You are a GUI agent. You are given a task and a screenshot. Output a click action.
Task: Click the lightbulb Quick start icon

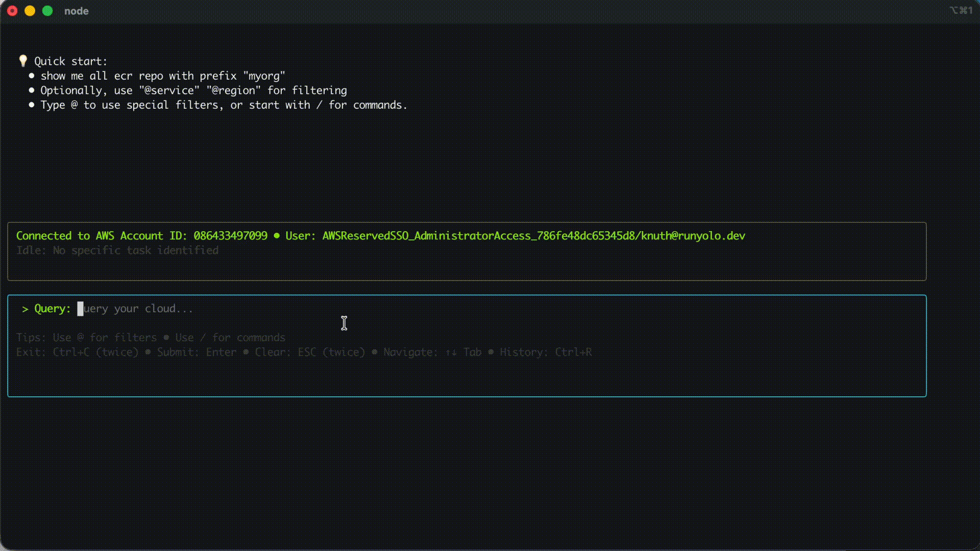click(23, 61)
